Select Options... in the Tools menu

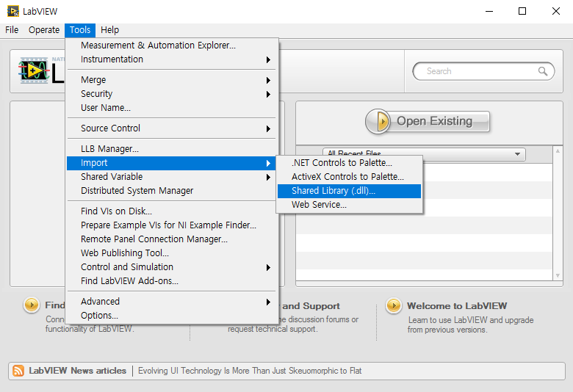point(99,316)
